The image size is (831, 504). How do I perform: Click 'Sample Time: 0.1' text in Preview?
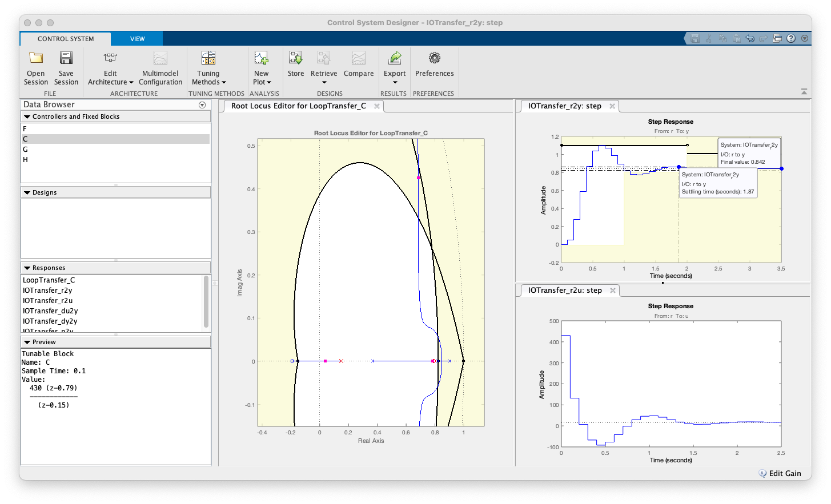tap(54, 371)
